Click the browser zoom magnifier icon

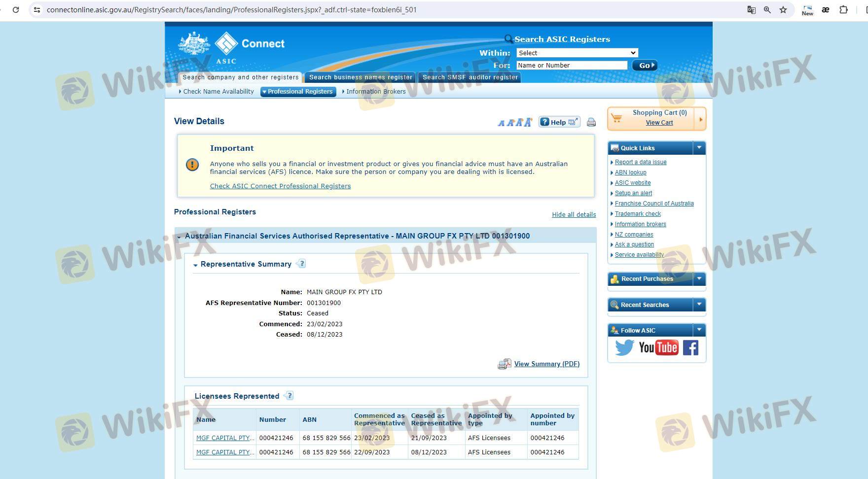pyautogui.click(x=767, y=10)
